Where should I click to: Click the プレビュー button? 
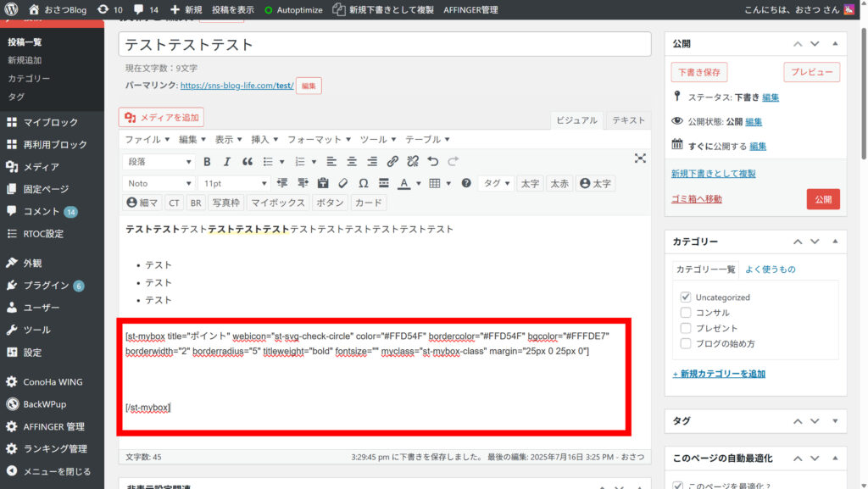point(811,72)
